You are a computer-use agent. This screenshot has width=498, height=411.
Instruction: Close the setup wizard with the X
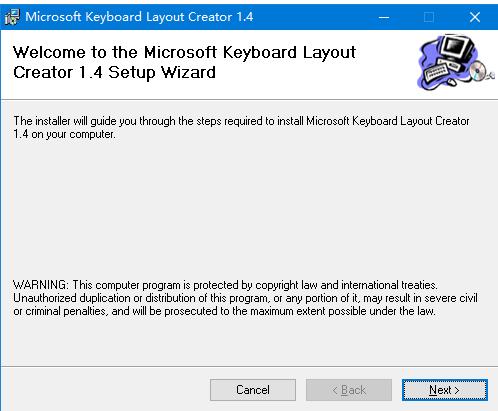pyautogui.click(x=475, y=17)
